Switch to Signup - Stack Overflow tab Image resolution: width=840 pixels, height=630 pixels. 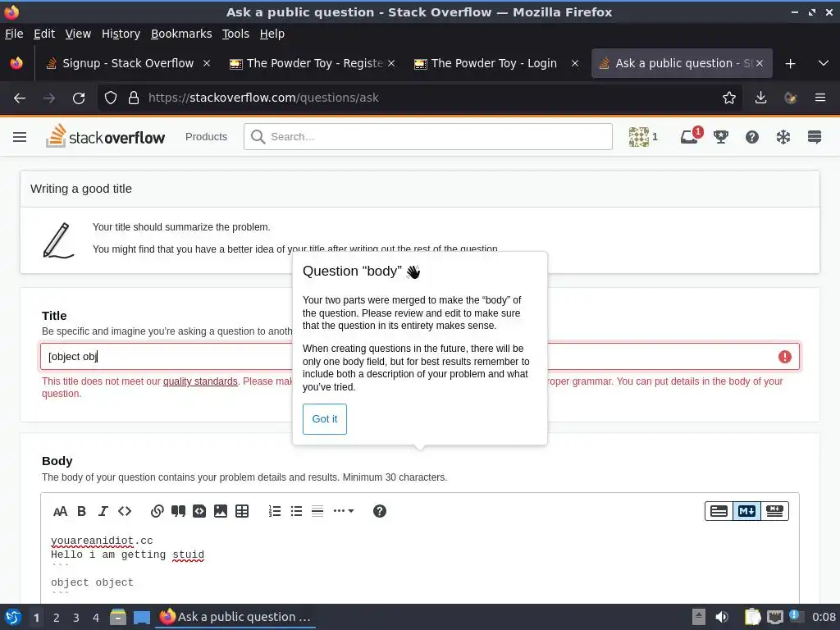[x=128, y=63]
